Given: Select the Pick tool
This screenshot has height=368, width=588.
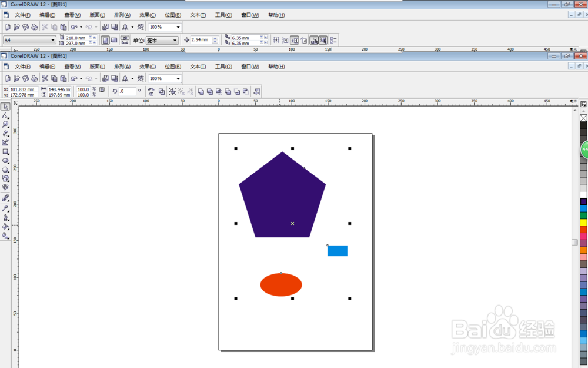Looking at the screenshot, I should [x=6, y=107].
